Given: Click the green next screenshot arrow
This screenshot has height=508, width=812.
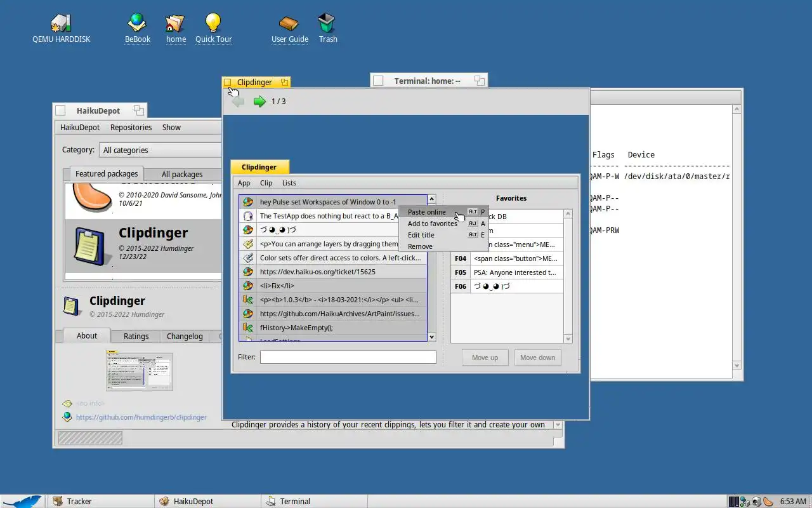Looking at the screenshot, I should tap(259, 102).
